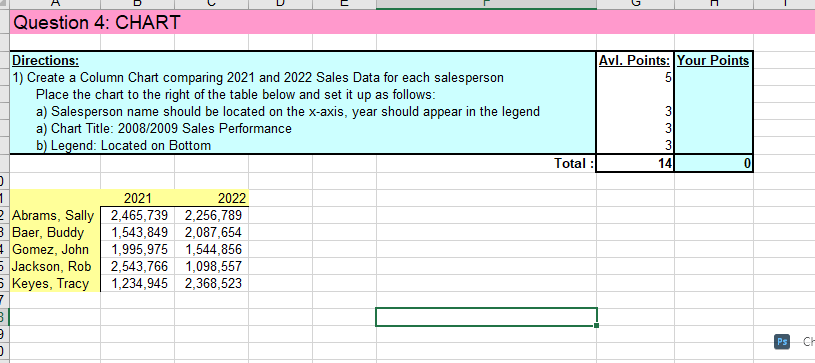Select the 'Create a Column Chart' instruction row
This screenshot has height=363, width=815.
point(303,78)
